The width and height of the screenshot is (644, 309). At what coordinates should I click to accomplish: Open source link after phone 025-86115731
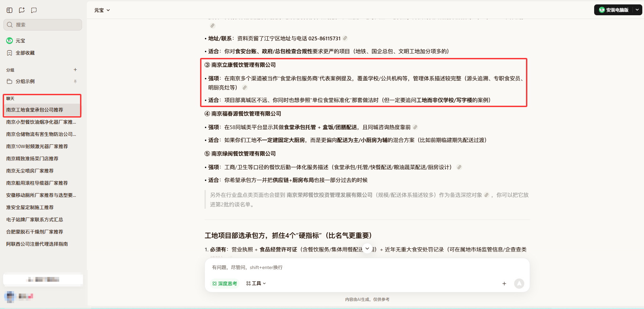[345, 38]
